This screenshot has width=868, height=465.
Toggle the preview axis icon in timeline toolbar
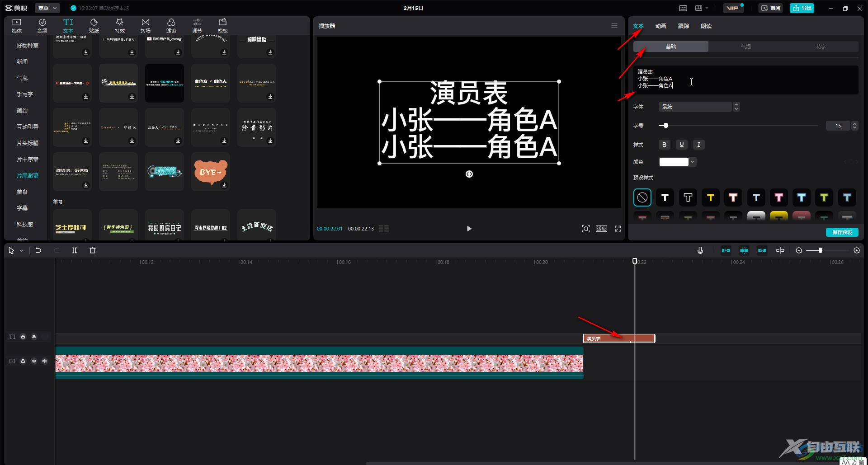(x=780, y=250)
